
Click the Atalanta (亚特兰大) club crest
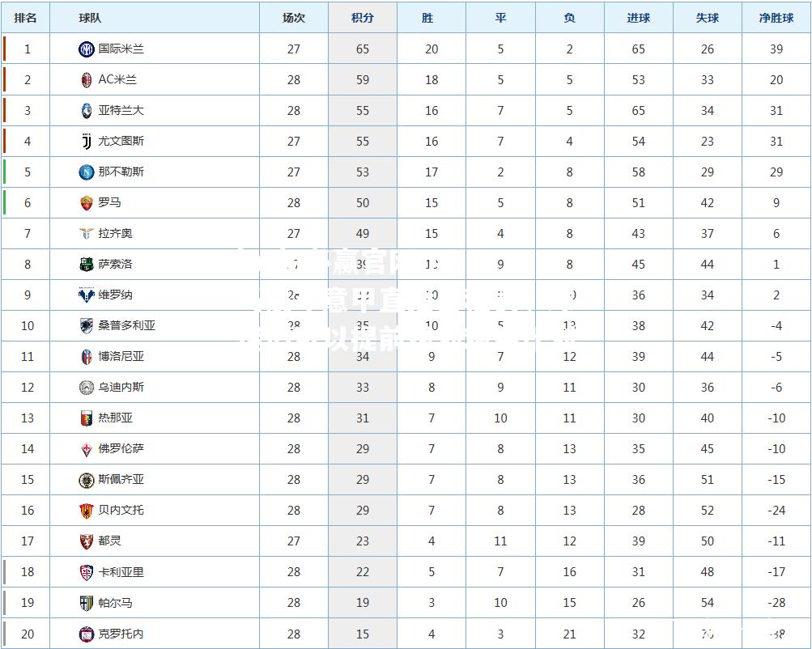point(87,110)
